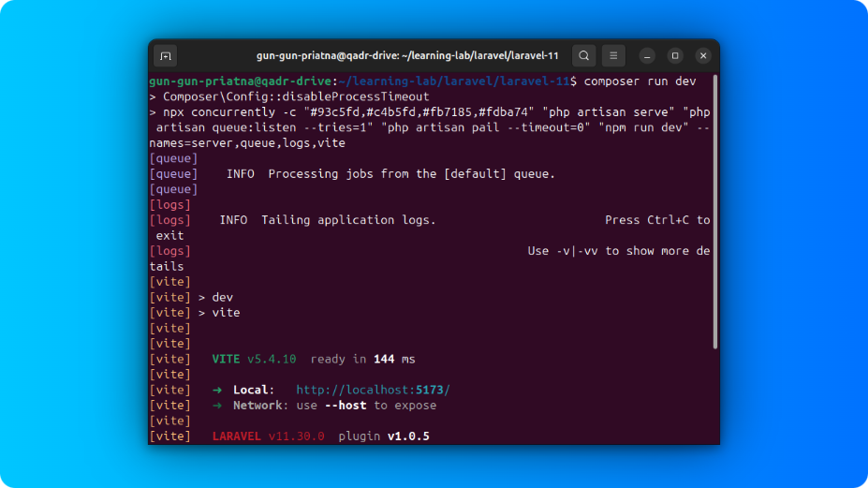Open the terminal hamburger menu
The height and width of the screenshot is (488, 868).
click(613, 56)
